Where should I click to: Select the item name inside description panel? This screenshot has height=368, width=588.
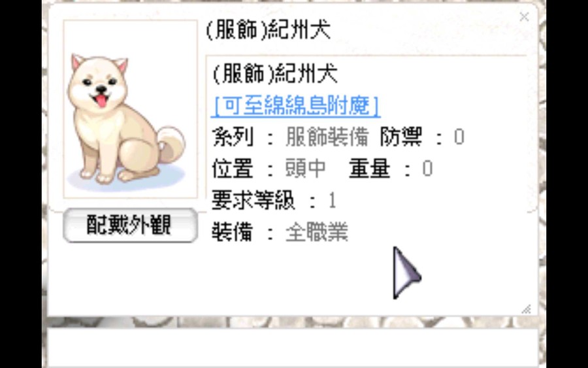275,73
